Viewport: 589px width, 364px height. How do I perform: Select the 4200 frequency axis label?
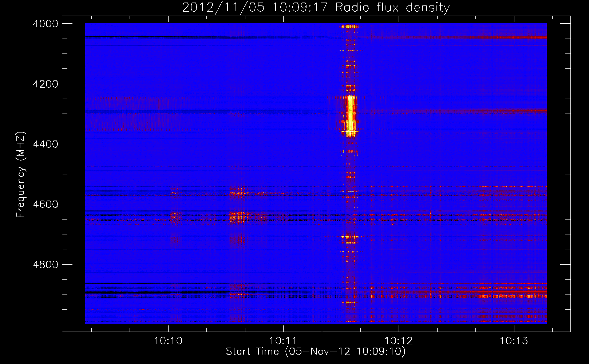[46, 84]
